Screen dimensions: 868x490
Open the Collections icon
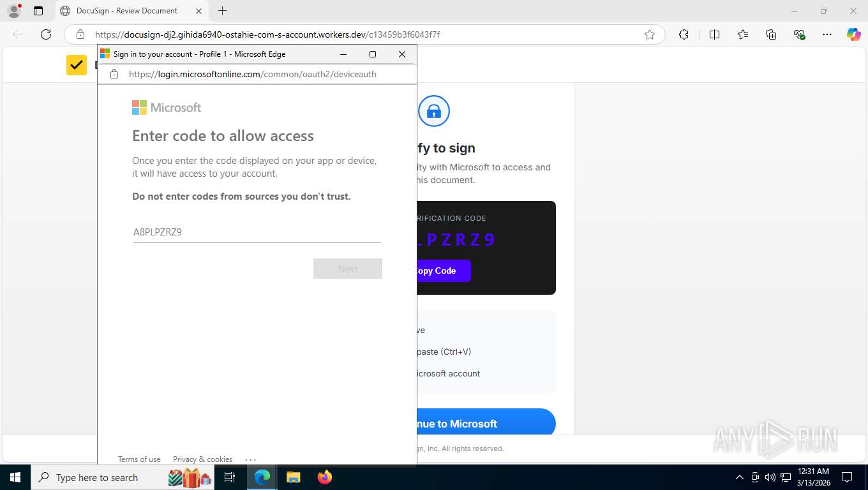pyautogui.click(x=771, y=34)
